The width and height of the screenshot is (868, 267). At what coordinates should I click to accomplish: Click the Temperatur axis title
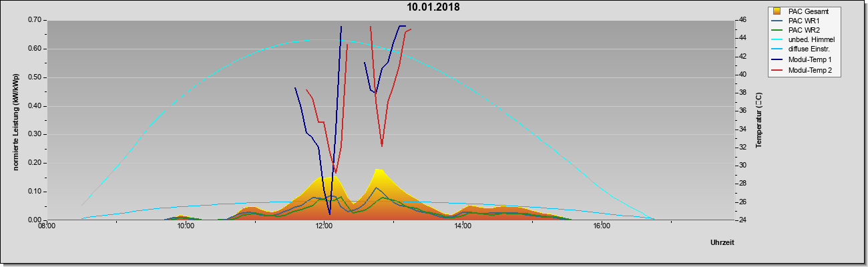[x=758, y=121]
